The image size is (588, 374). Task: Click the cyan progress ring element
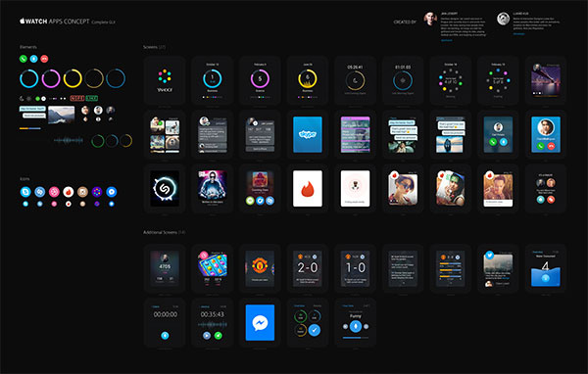coord(28,78)
